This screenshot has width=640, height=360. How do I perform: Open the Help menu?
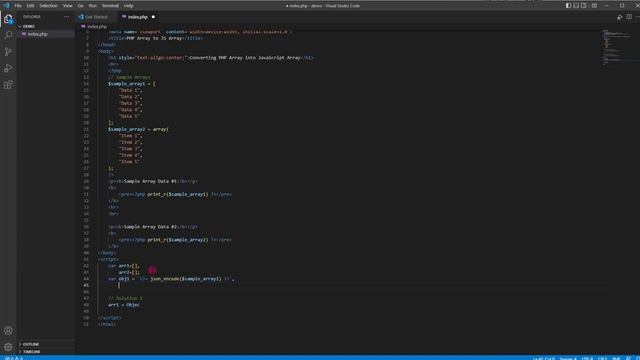(x=129, y=6)
